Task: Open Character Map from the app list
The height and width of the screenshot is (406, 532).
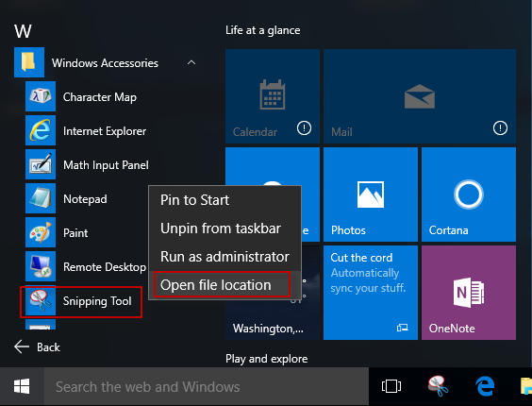Action: (81, 96)
